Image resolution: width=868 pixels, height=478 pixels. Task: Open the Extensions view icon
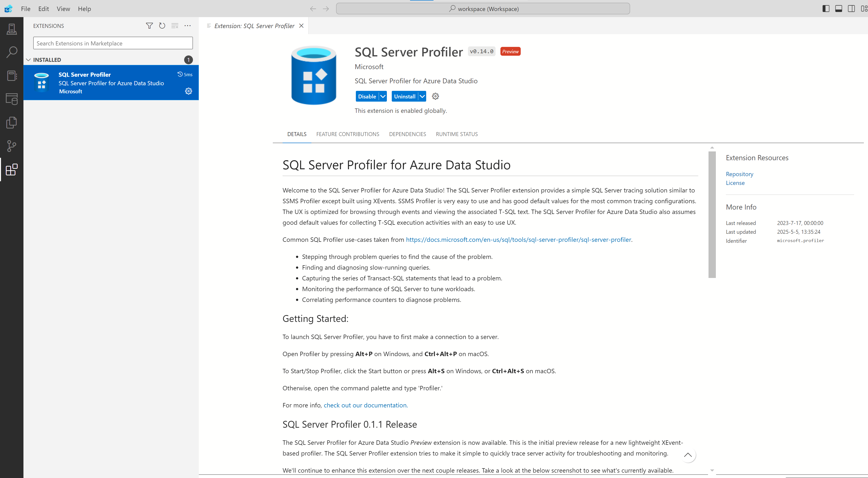(11, 169)
